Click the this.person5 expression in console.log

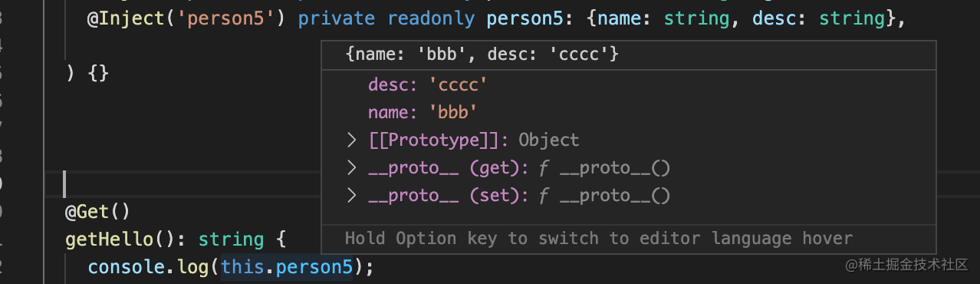tap(286, 267)
